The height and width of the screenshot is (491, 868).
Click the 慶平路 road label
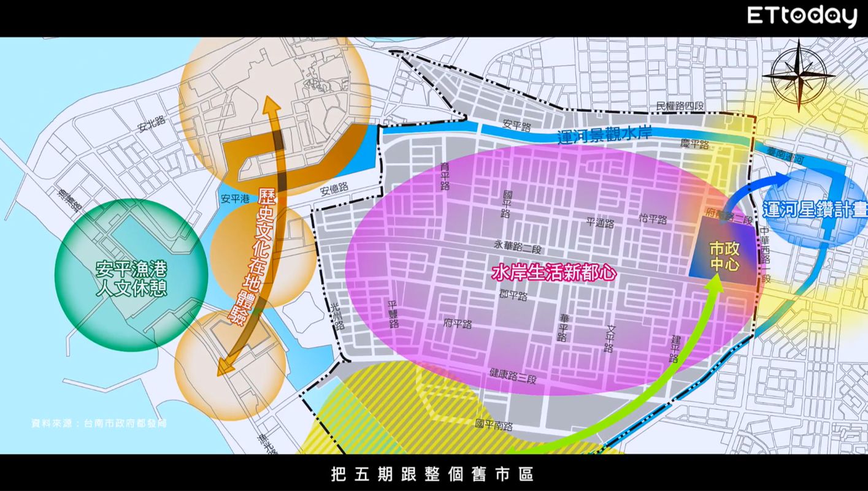[x=694, y=145]
